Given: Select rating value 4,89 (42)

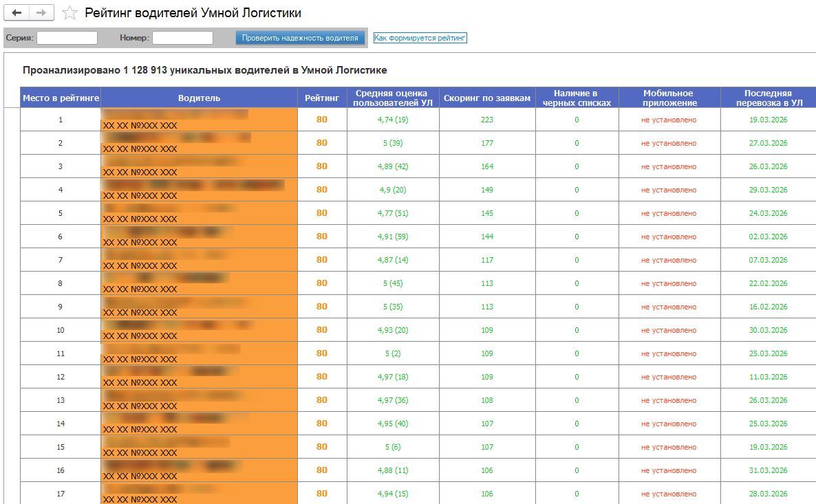Looking at the screenshot, I should [393, 166].
